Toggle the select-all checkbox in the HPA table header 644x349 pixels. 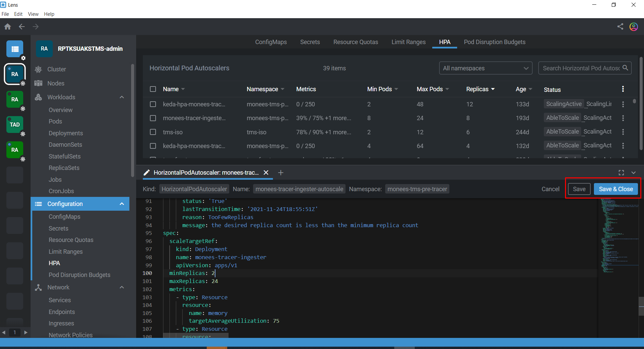pos(153,89)
